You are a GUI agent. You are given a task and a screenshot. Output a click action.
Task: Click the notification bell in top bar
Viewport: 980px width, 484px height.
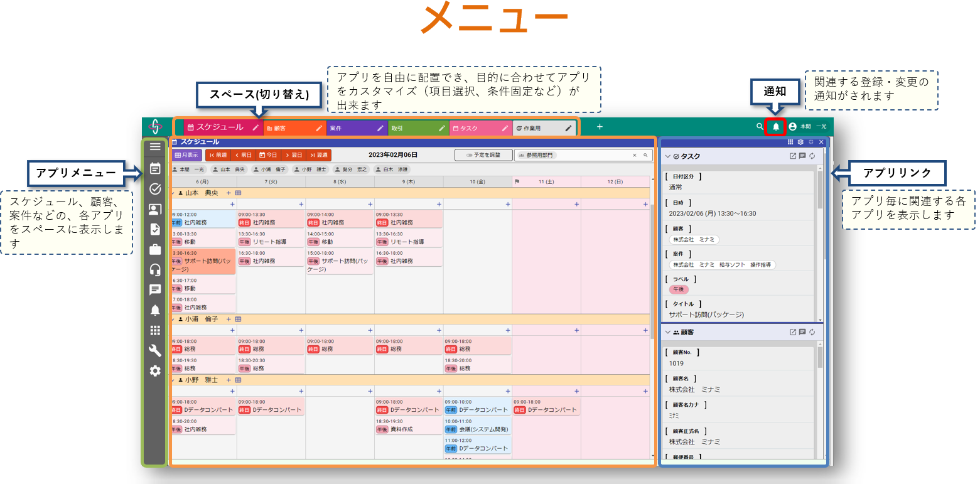point(776,127)
